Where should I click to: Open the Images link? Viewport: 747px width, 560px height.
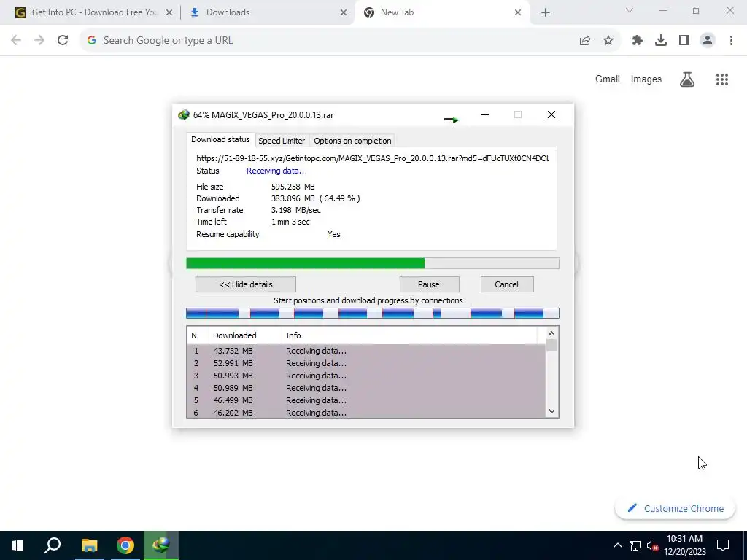(x=646, y=79)
